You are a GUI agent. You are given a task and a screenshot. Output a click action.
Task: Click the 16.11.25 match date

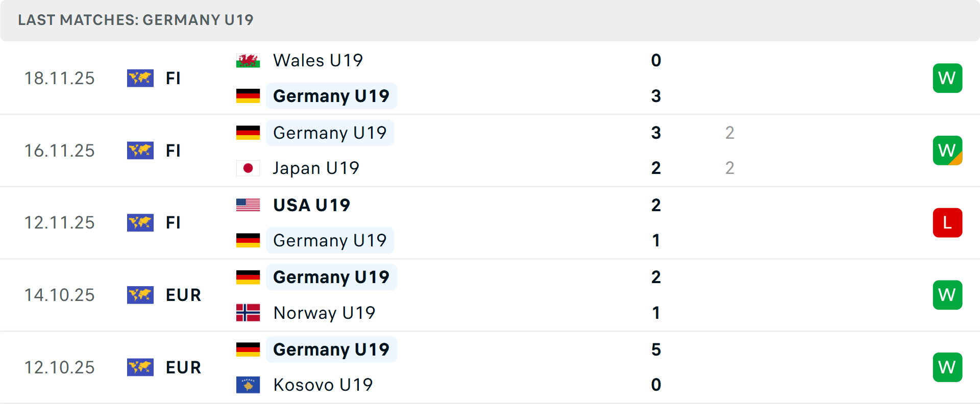(x=60, y=151)
